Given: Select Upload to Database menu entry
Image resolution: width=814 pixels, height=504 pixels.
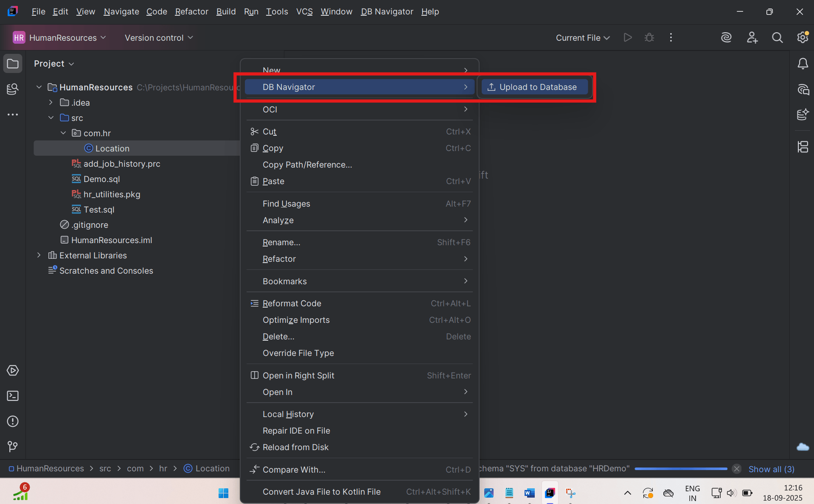Looking at the screenshot, I should tap(534, 87).
